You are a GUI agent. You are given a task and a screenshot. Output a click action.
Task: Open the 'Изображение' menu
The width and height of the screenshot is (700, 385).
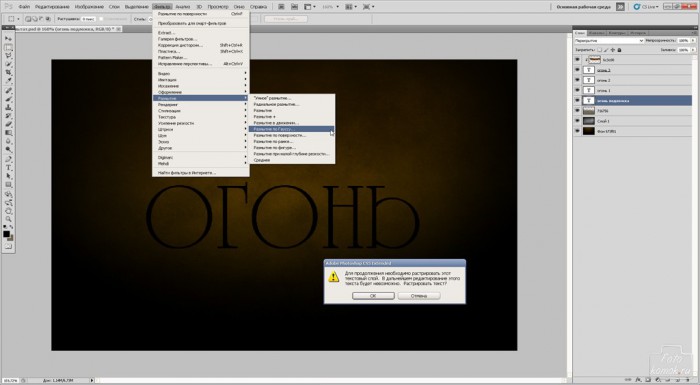pyautogui.click(x=89, y=7)
